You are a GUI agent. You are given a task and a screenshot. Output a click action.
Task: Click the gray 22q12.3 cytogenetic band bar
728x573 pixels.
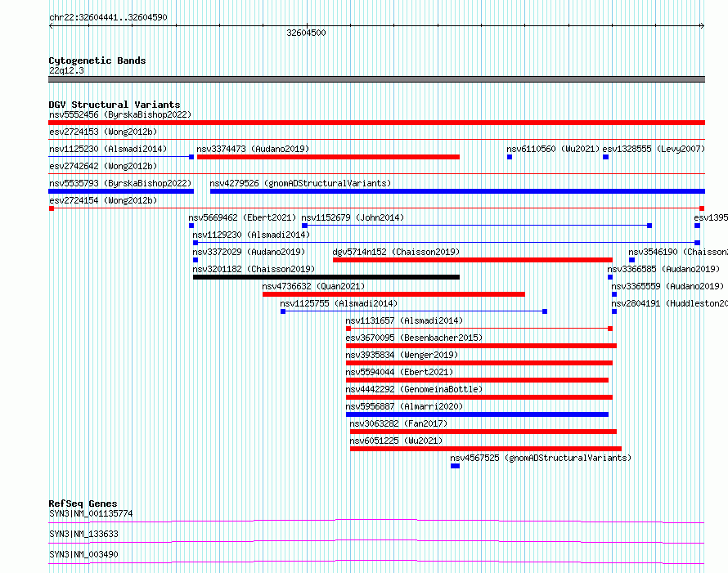tap(376, 79)
